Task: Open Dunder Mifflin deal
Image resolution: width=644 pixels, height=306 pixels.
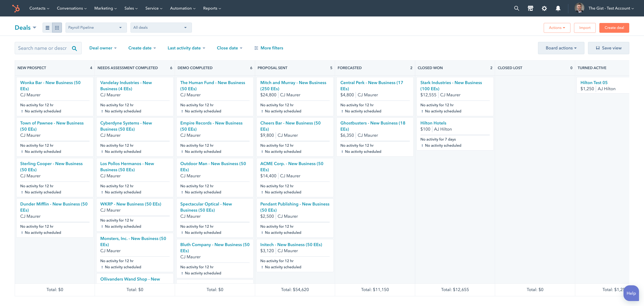Action: (x=54, y=207)
